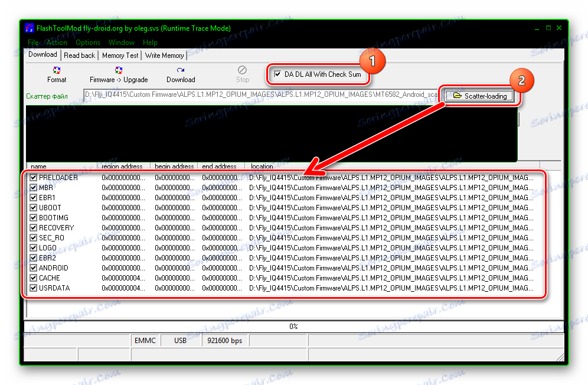Toggle DA DL All With Check Sum checkbox
Screen dimensions: 588x385
point(277,74)
